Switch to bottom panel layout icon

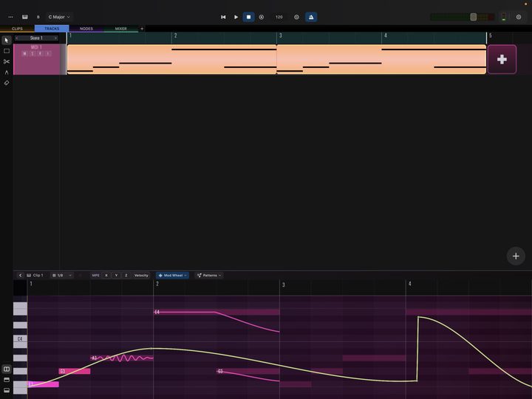pyautogui.click(x=7, y=391)
